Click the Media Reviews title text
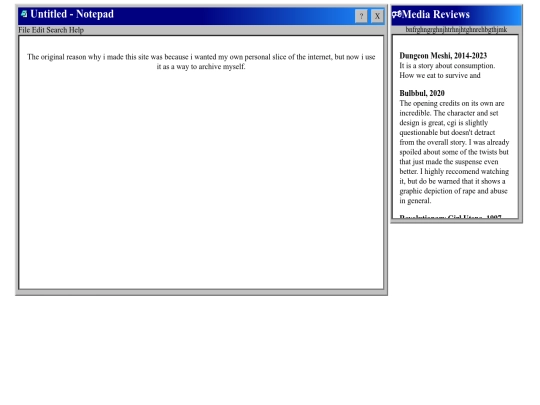 click(x=436, y=14)
